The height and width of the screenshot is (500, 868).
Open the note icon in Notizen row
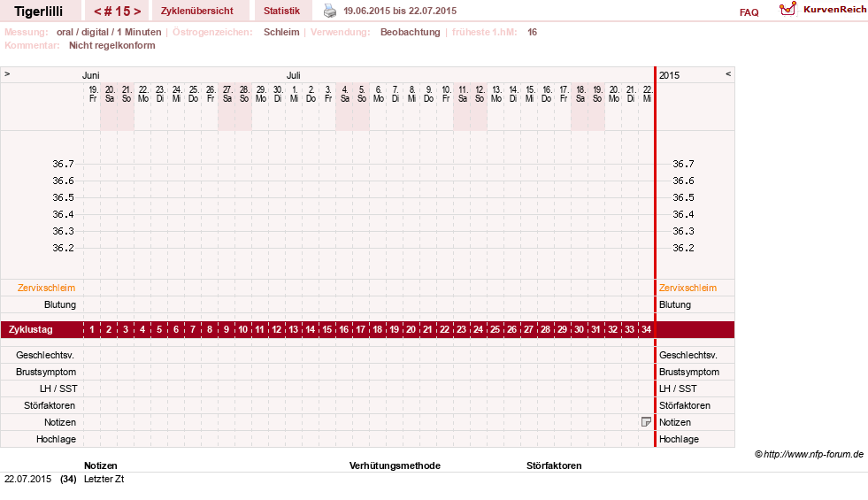tap(645, 422)
